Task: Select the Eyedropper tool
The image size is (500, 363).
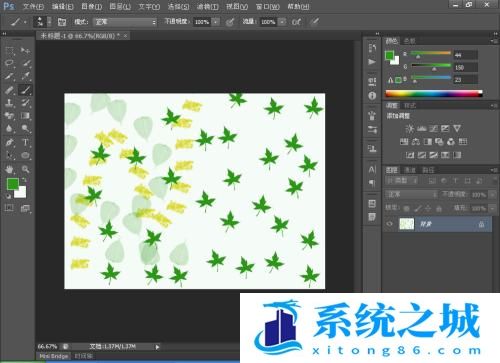Action: [25, 76]
